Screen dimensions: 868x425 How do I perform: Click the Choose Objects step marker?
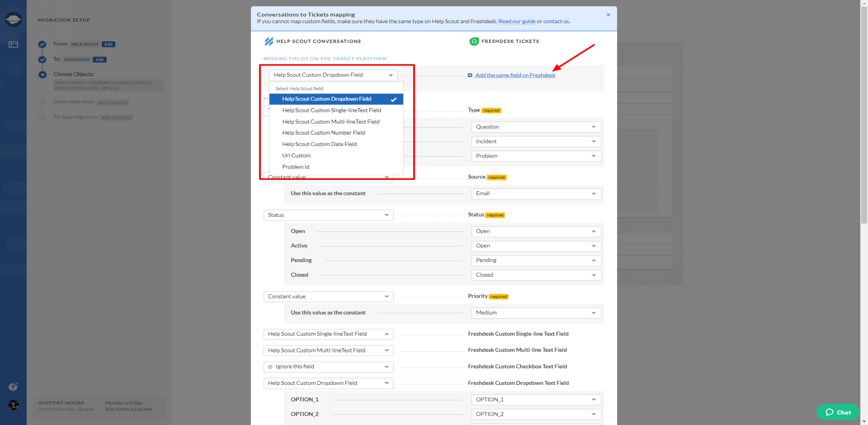42,75
